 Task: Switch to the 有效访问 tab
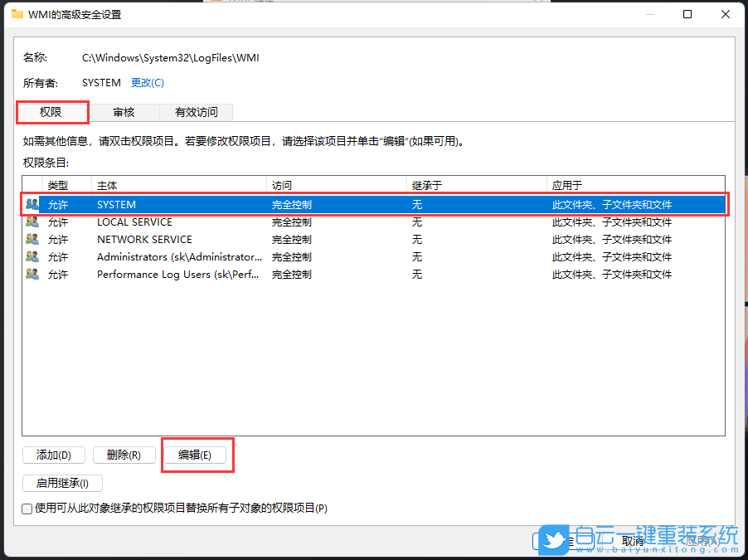[196, 112]
